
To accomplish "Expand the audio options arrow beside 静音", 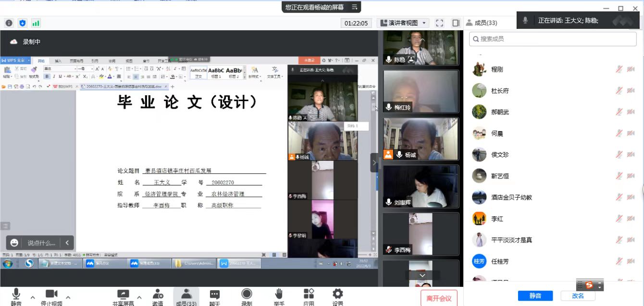I will pos(33,297).
